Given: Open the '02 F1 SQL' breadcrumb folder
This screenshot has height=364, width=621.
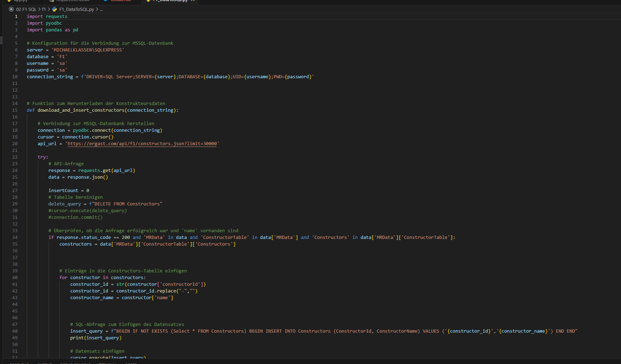Looking at the screenshot, I should click(26, 10).
